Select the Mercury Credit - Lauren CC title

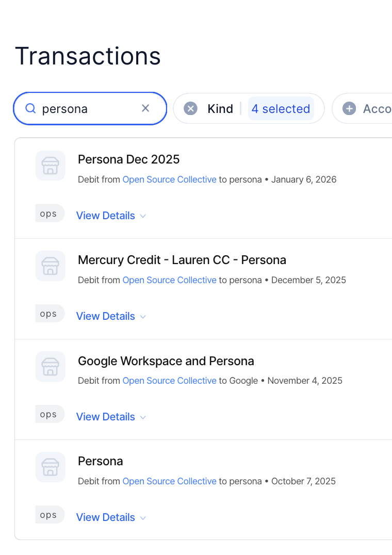[182, 260]
